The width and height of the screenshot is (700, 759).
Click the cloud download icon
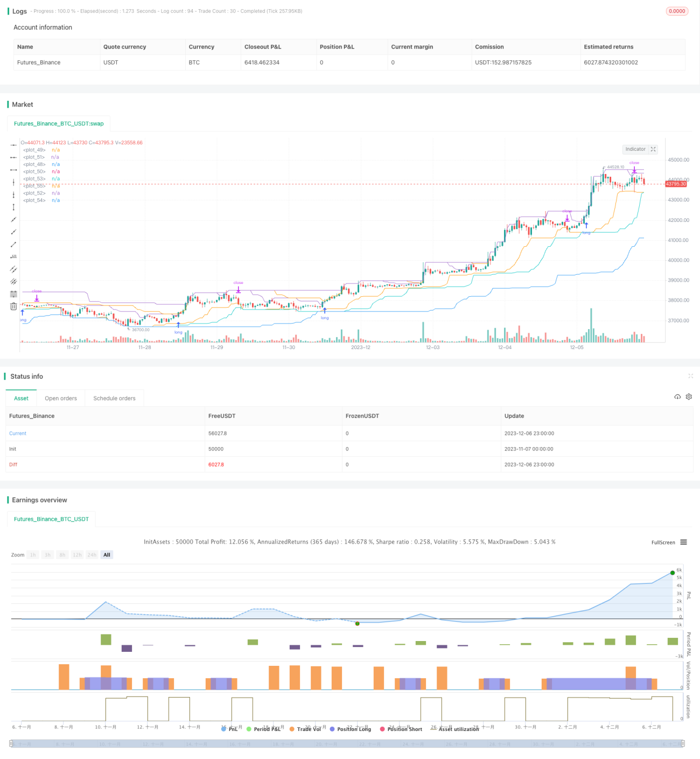[677, 397]
